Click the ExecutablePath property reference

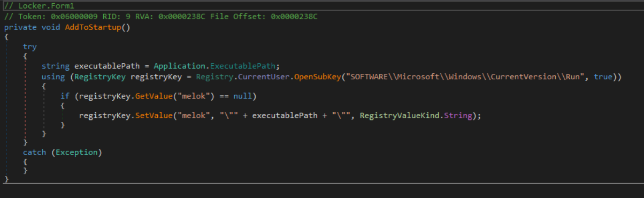pyautogui.click(x=242, y=66)
